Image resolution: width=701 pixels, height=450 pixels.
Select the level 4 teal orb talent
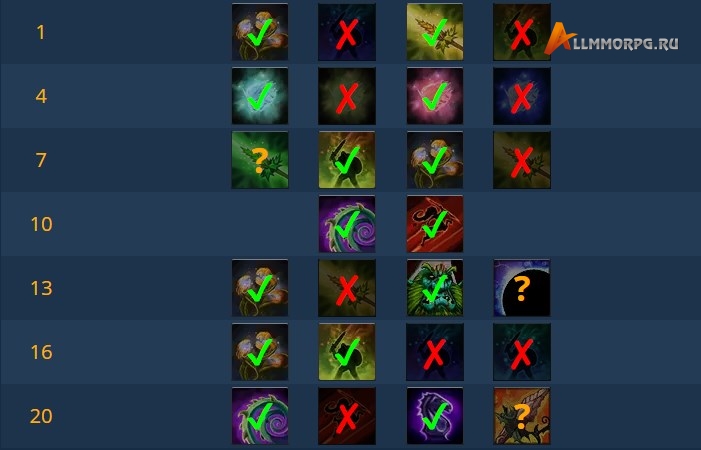click(x=260, y=96)
